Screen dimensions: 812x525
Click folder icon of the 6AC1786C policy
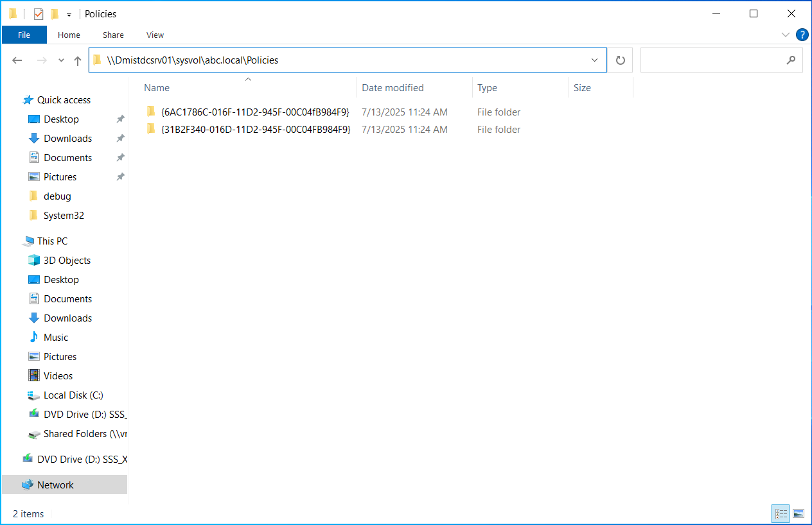(151, 111)
